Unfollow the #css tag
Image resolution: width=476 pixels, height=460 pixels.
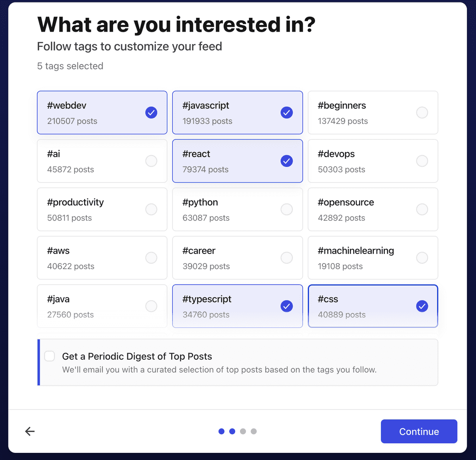coord(373,306)
